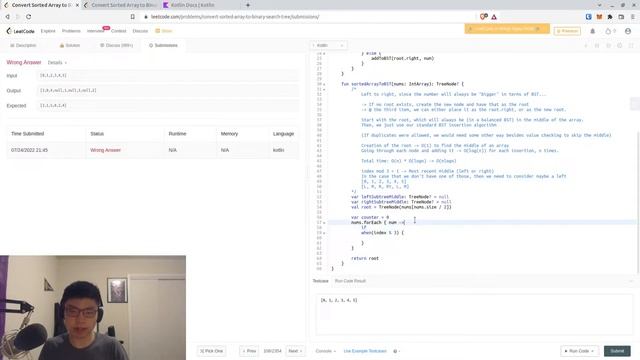Click the Input value field of failed test
Viewport: 640px width, 360px height.
(x=168, y=76)
